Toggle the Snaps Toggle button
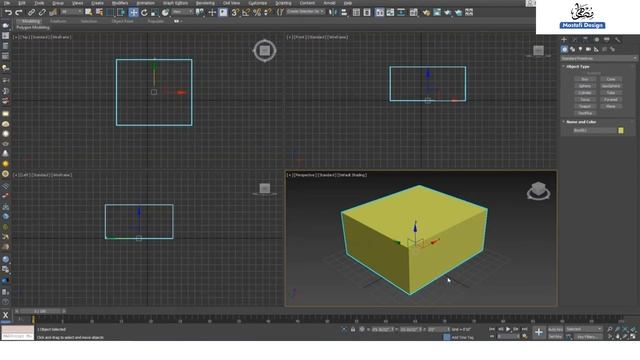 coord(235,13)
